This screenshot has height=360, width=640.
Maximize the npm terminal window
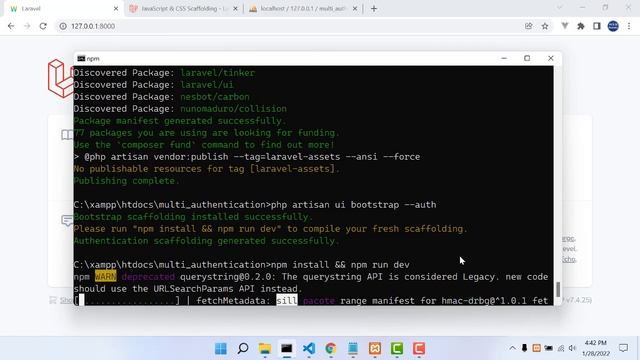527,58
